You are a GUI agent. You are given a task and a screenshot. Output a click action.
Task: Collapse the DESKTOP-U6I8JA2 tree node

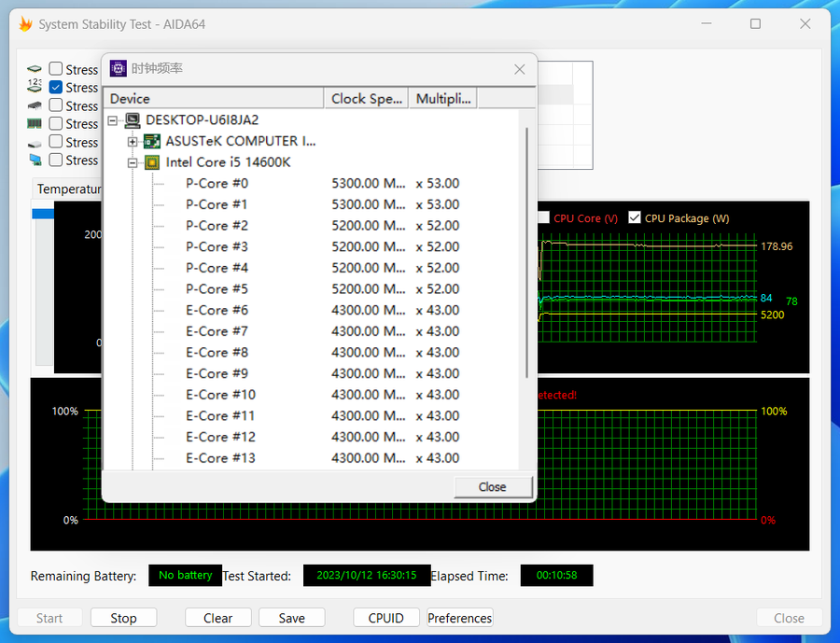(113, 120)
